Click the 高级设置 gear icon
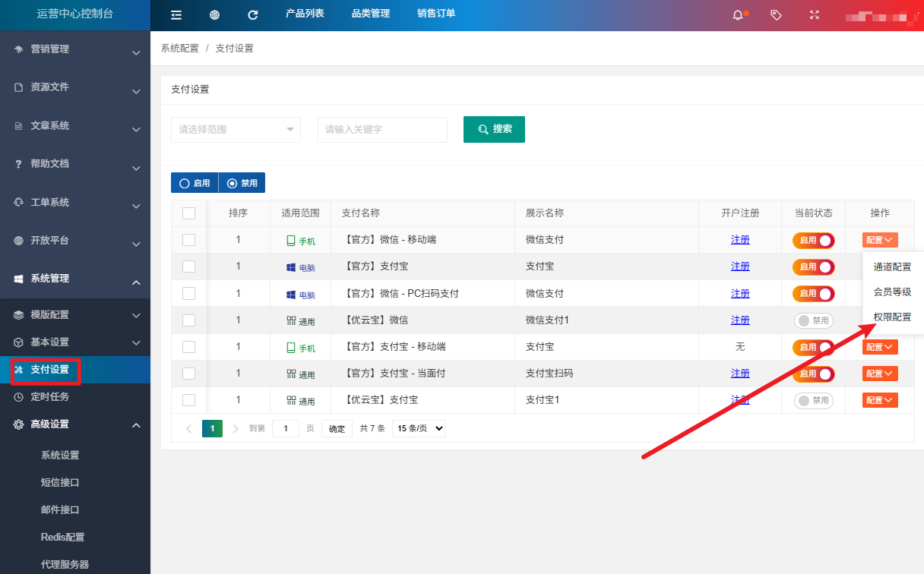This screenshot has height=574, width=924. [x=18, y=424]
